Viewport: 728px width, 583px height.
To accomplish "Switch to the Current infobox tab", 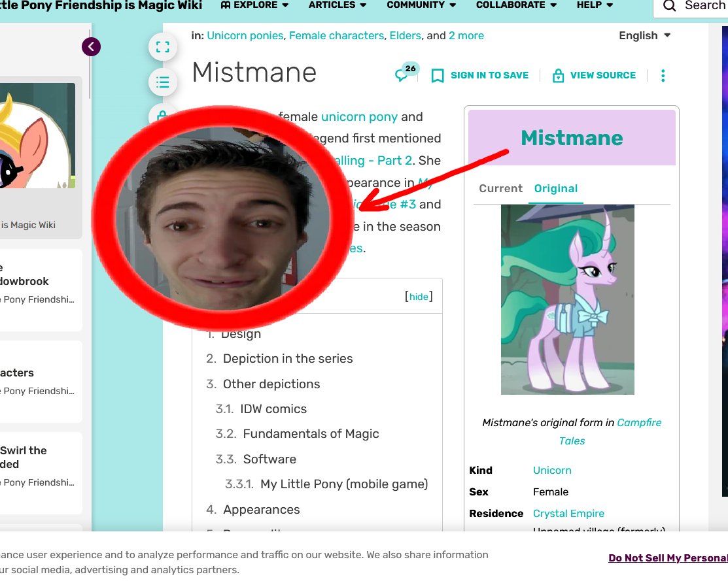I will [x=500, y=188].
